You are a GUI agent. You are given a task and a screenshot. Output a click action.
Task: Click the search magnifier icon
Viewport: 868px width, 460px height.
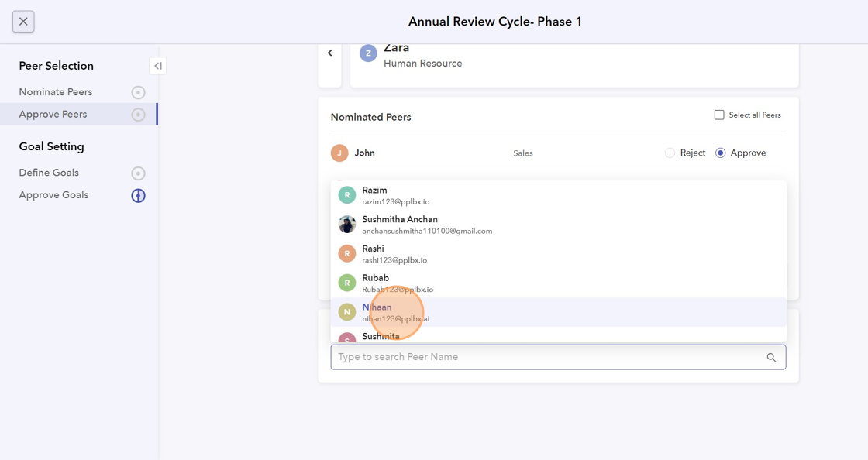click(x=771, y=358)
